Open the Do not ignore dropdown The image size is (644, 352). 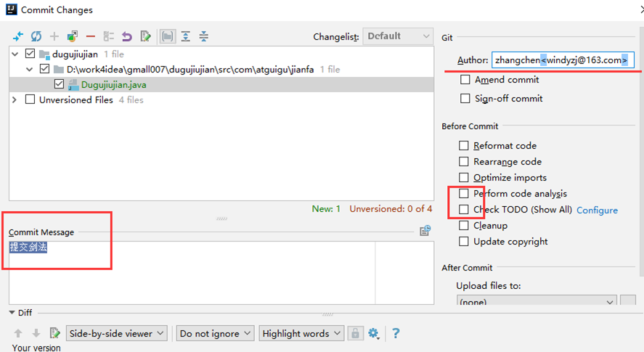point(215,333)
